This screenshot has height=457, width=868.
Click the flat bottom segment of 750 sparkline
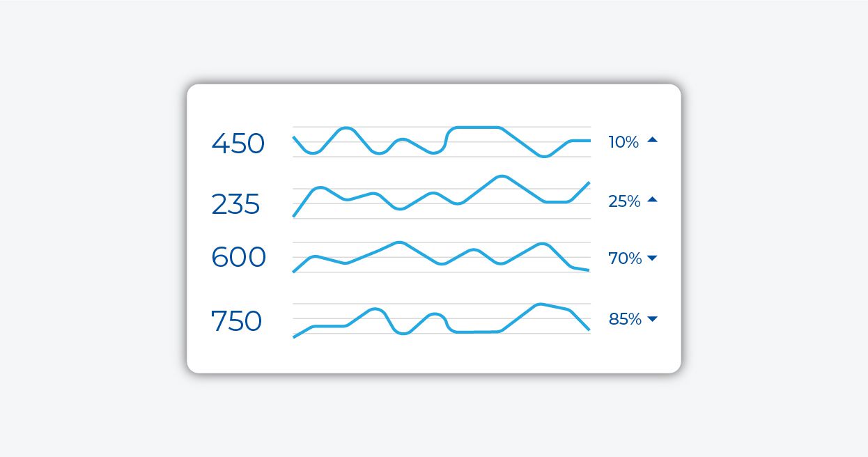click(x=477, y=332)
